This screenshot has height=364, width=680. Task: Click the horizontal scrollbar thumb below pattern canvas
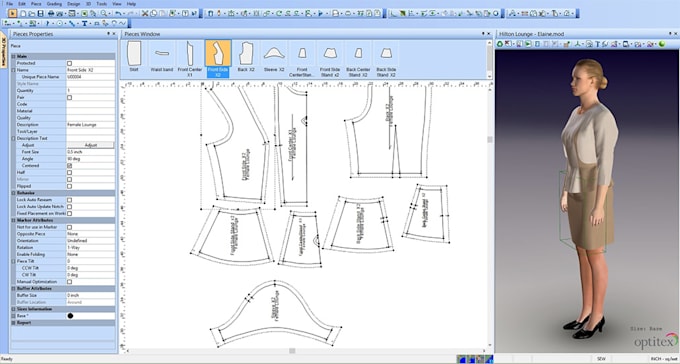point(292,351)
